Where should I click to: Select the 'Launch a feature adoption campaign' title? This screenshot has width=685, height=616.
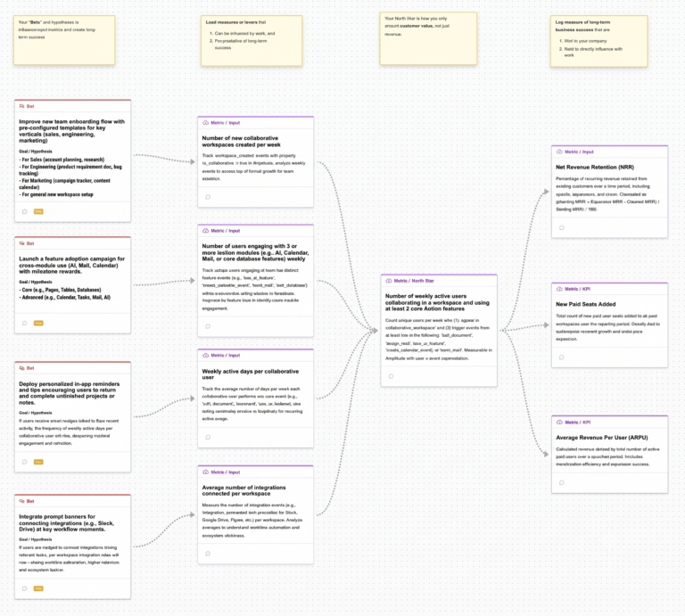coord(71,265)
